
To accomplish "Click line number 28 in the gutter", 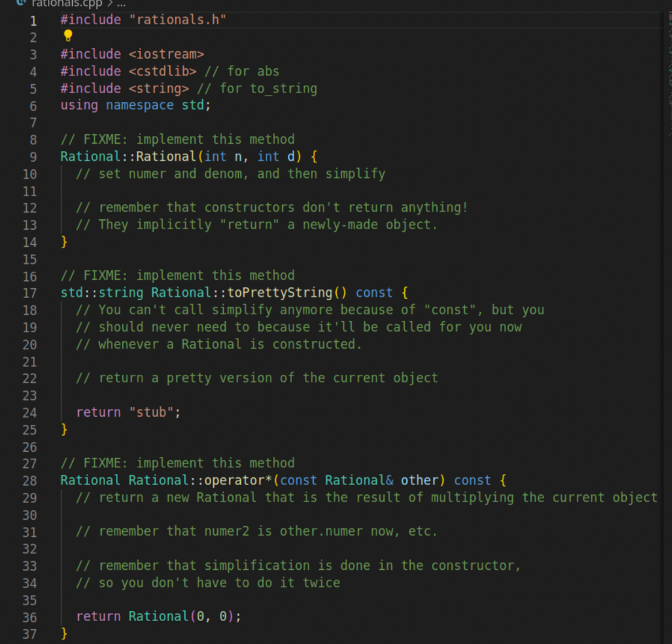I will tap(30, 481).
